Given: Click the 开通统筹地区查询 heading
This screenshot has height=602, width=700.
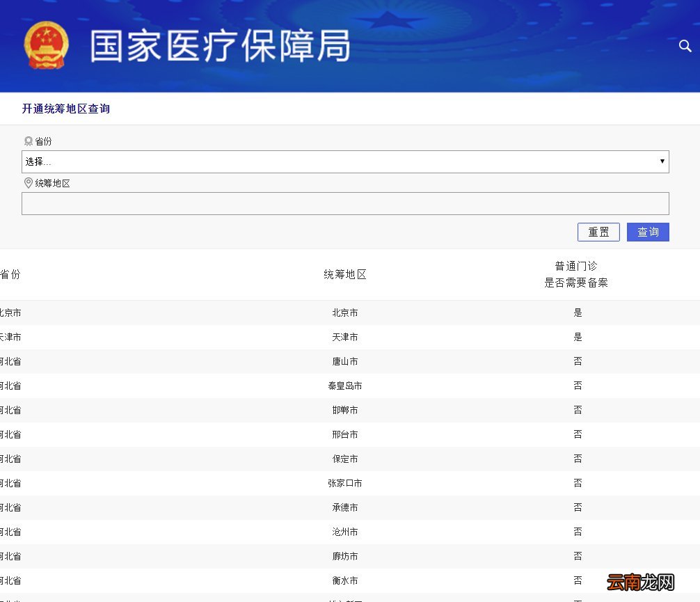Looking at the screenshot, I should 66,109.
